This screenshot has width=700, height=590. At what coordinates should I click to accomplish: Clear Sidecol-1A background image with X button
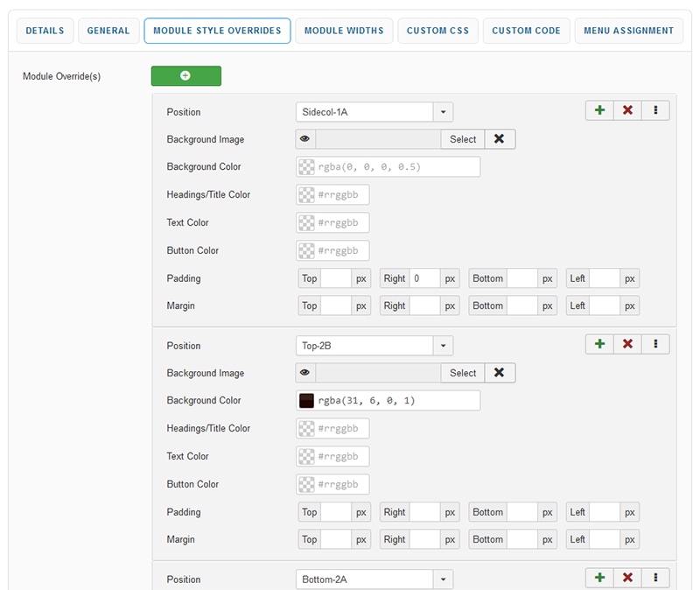(x=500, y=139)
